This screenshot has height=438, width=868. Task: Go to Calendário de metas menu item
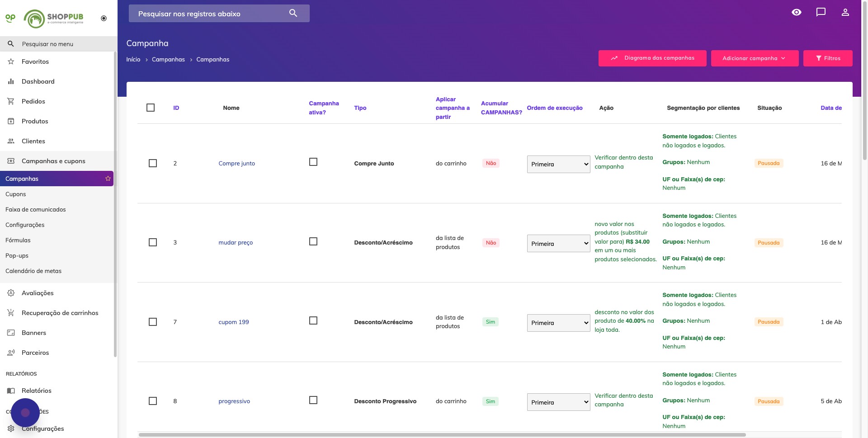tap(33, 271)
